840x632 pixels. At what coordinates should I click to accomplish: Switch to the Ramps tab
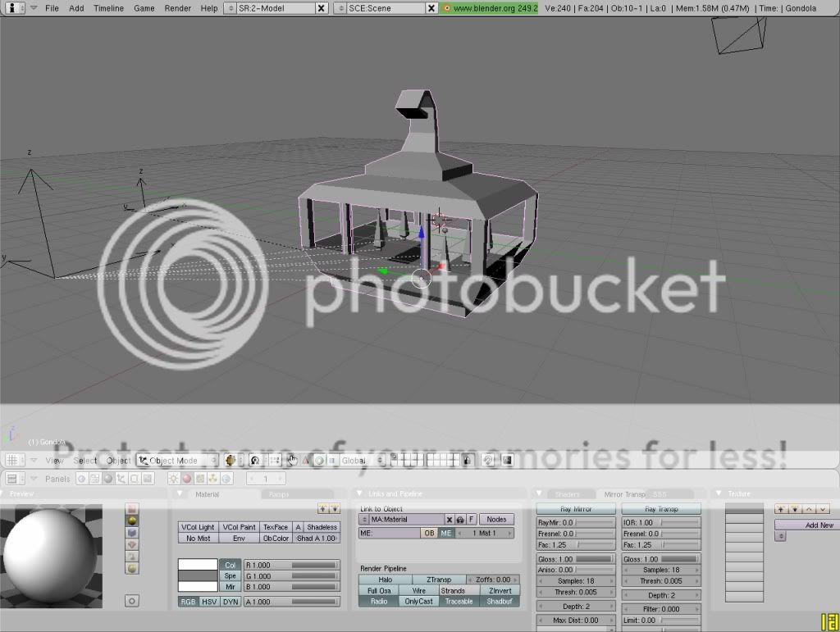[277, 494]
